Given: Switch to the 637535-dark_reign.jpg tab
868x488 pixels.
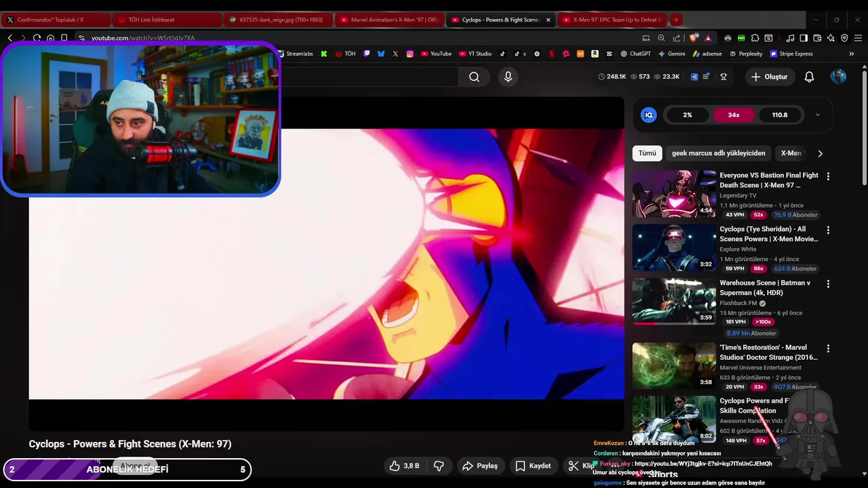Looking at the screenshot, I should tap(277, 20).
